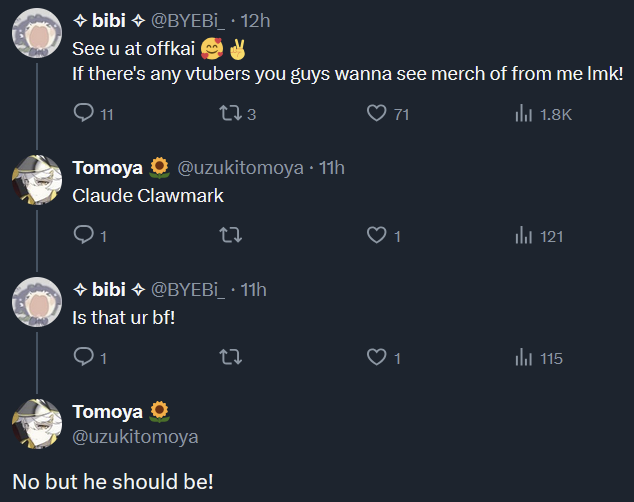Repost the "Is that ur bf!" tweet
Screen dimensions: 634x502
(x=230, y=358)
